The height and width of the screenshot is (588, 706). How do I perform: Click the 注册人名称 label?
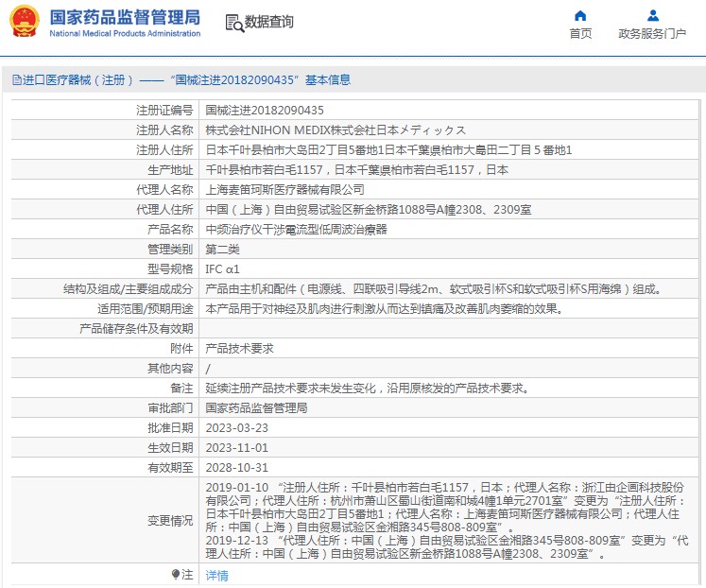[x=164, y=130]
